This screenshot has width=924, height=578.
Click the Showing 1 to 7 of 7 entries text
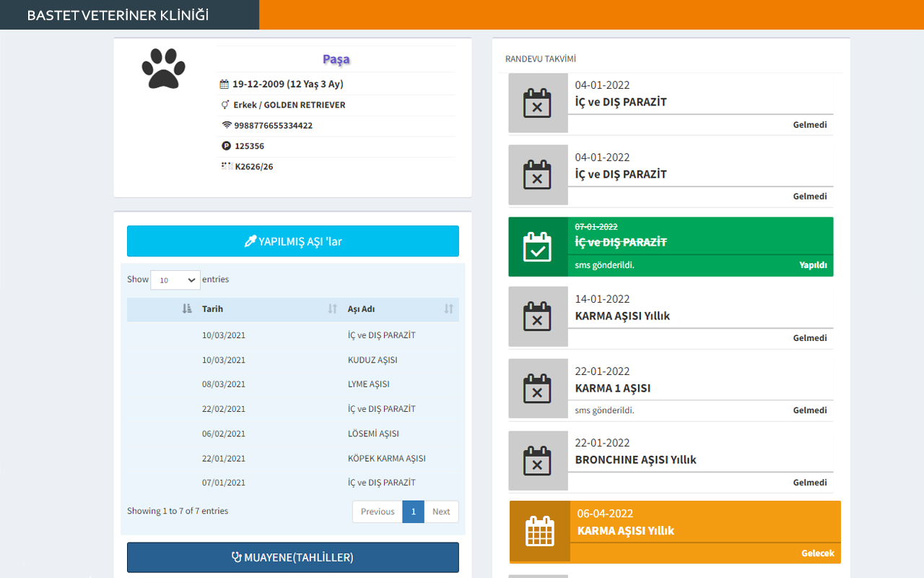pos(178,511)
